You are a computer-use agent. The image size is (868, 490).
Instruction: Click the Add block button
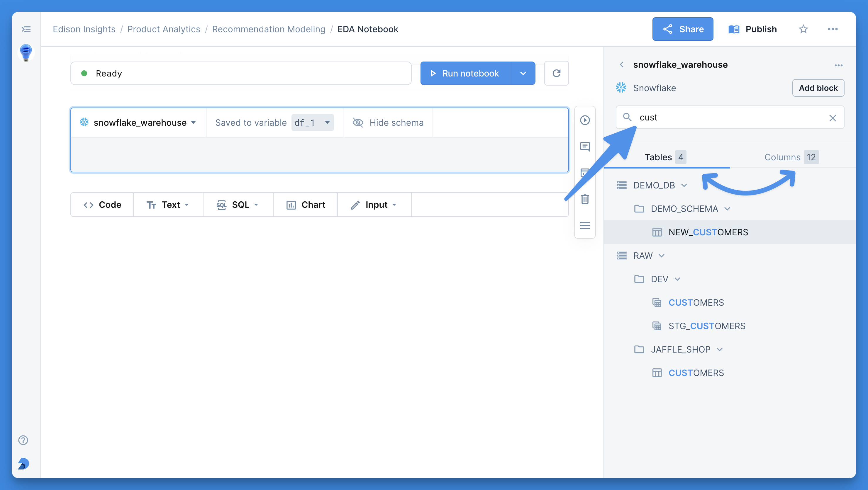(x=818, y=88)
